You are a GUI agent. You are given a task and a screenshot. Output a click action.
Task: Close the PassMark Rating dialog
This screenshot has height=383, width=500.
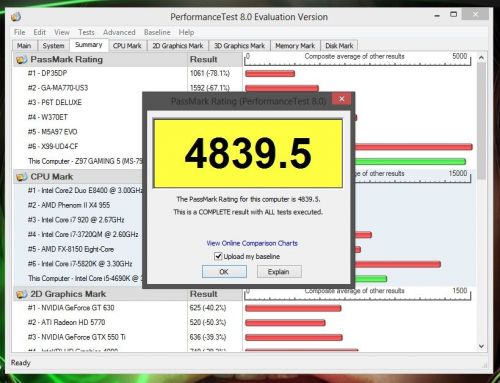pyautogui.click(x=341, y=99)
